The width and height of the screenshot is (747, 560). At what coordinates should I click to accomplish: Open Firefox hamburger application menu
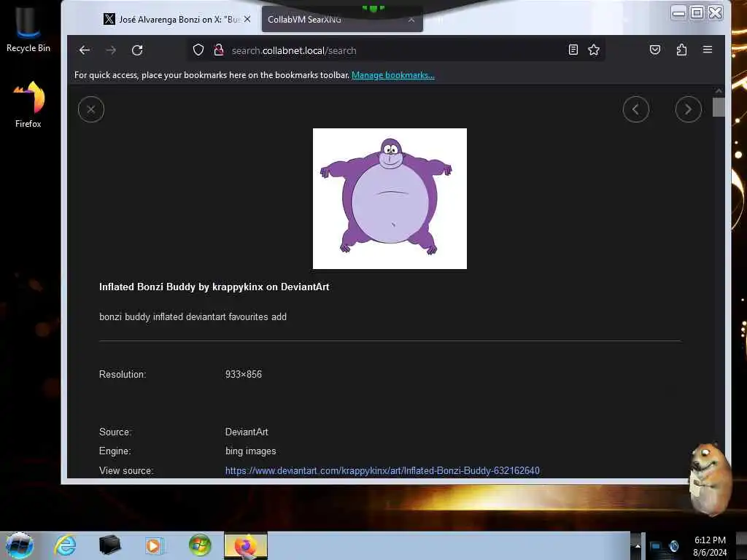pyautogui.click(x=708, y=50)
